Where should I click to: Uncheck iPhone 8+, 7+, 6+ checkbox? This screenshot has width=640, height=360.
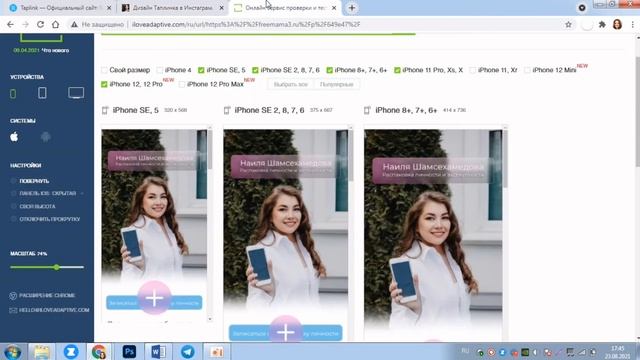click(330, 70)
